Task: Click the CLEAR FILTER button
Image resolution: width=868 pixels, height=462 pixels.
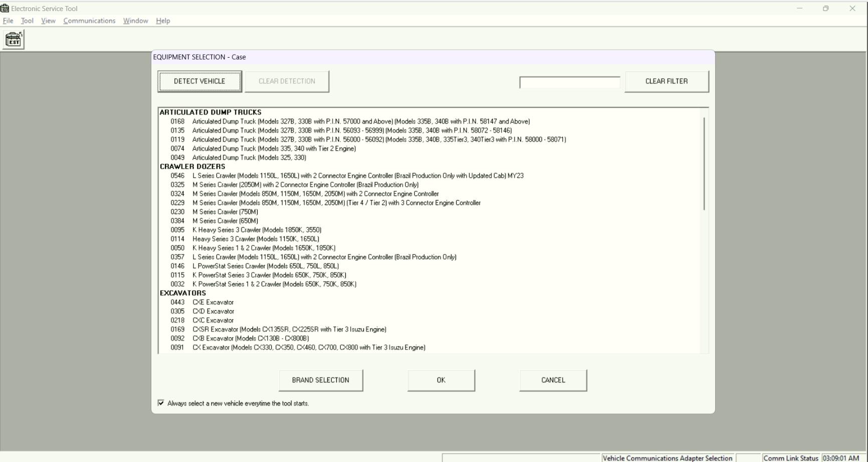Action: coord(667,81)
